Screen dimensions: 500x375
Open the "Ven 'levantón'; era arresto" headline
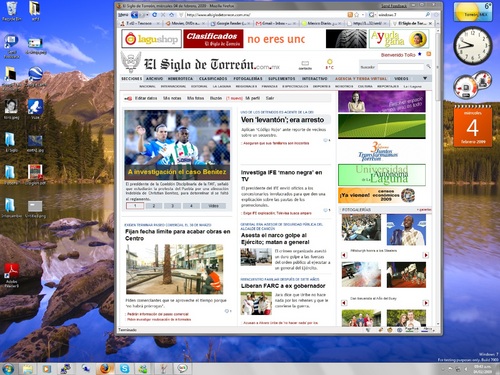pos(282,120)
